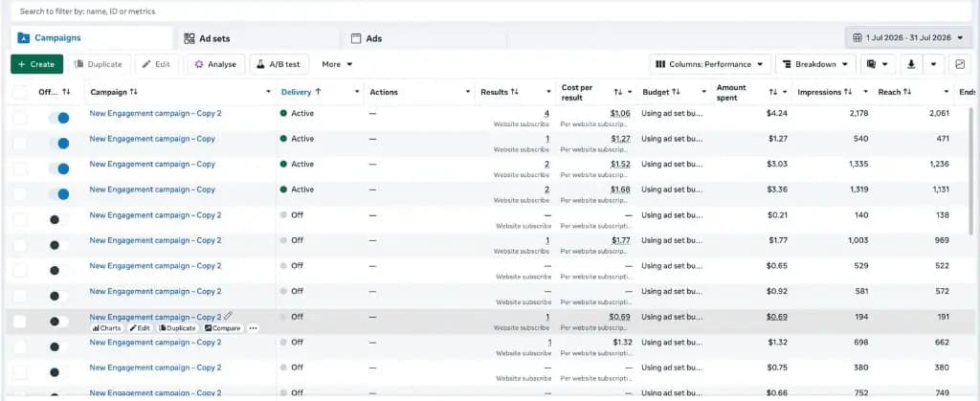Screen dimensions: 980x401
Task: Turn off the campaign that spent $3.03
Action: tap(58, 168)
